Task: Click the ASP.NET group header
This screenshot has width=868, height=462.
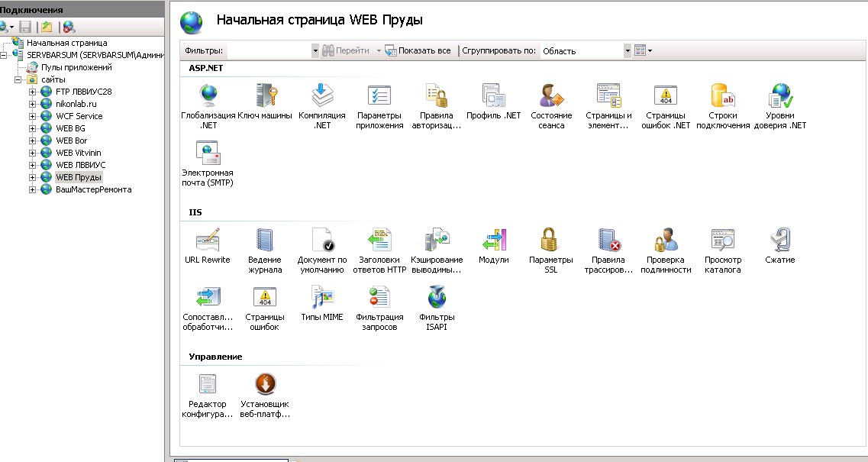Action: click(206, 68)
